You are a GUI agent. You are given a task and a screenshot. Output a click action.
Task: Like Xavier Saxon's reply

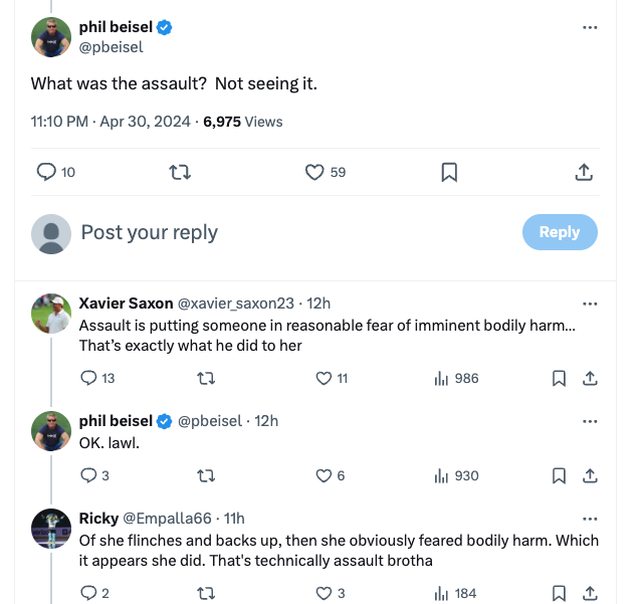[323, 378]
